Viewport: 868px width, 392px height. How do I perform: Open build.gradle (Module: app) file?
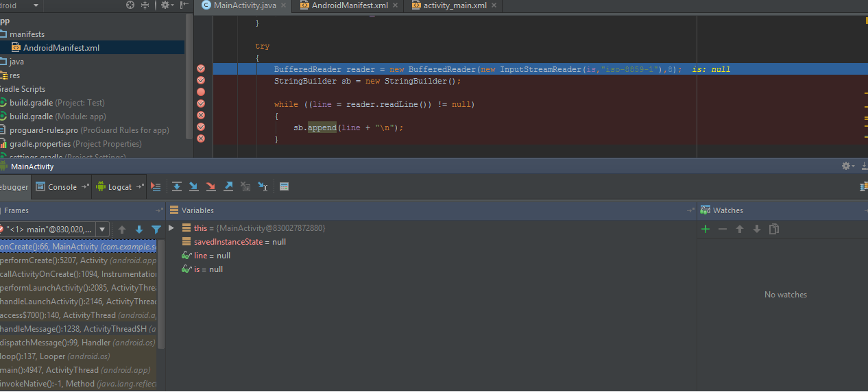click(58, 117)
